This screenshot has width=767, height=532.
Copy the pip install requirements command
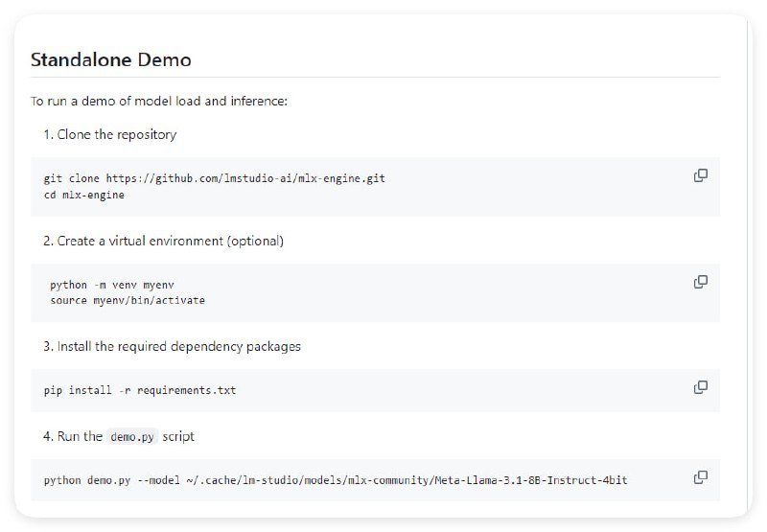701,387
